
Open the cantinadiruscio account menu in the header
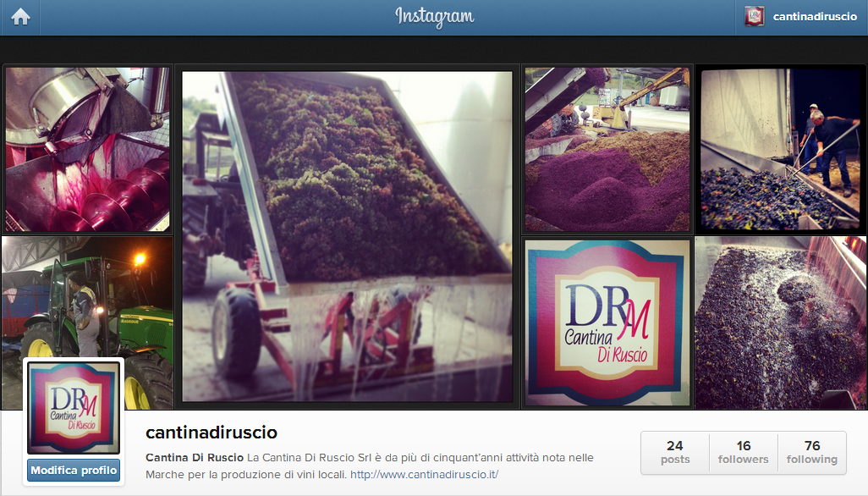(x=801, y=17)
